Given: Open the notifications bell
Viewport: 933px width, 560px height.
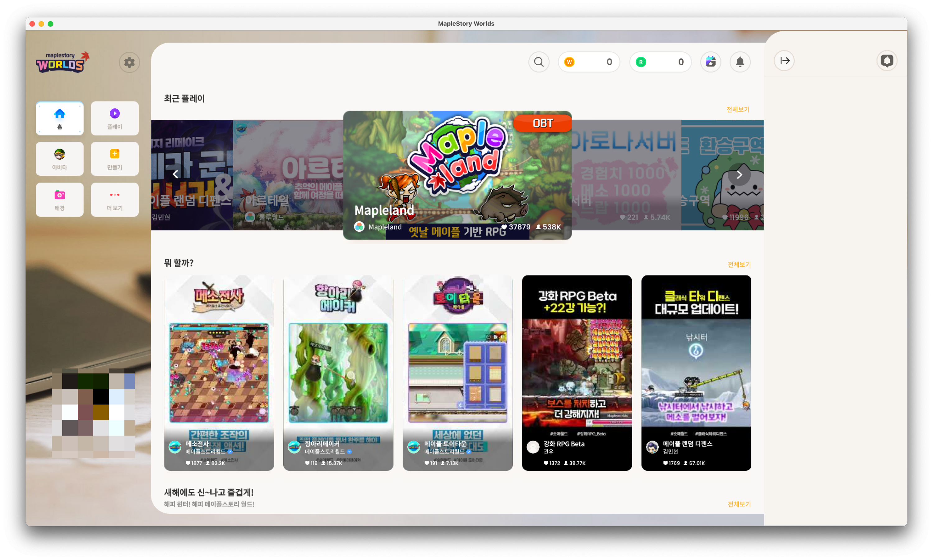Looking at the screenshot, I should (x=740, y=62).
